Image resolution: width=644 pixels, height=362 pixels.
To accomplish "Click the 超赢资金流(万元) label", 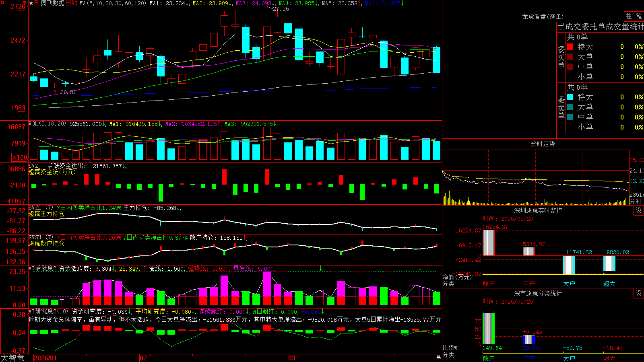I will coord(52,172).
